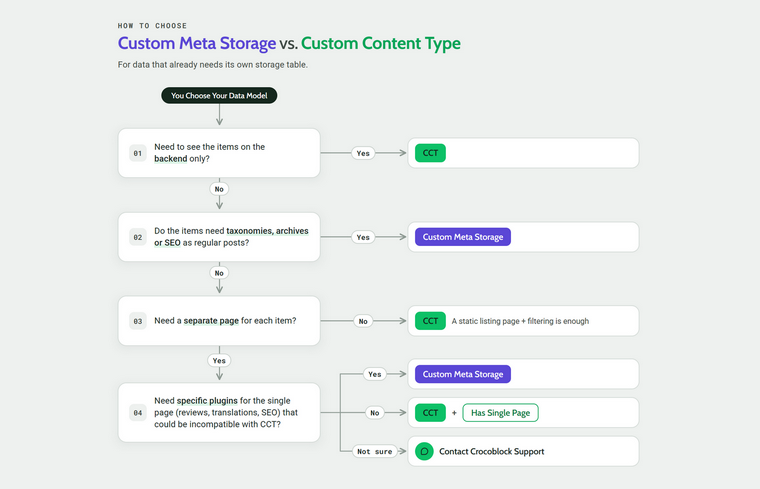Click the 'Need specific plugins' question text
This screenshot has height=489, width=760.
pyautogui.click(x=226, y=412)
